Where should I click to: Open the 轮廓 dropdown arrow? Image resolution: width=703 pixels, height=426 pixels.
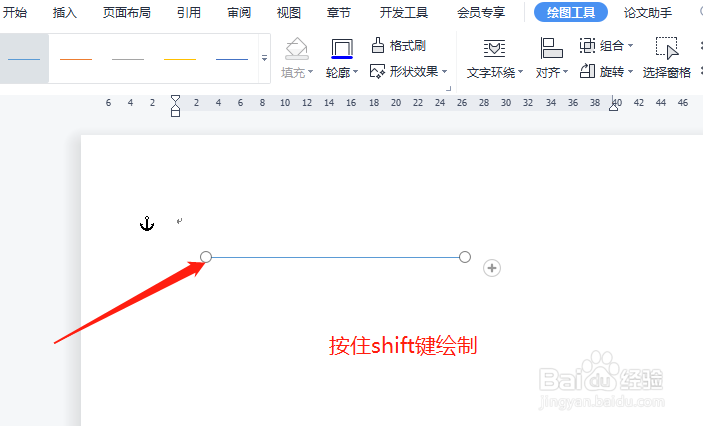point(356,72)
